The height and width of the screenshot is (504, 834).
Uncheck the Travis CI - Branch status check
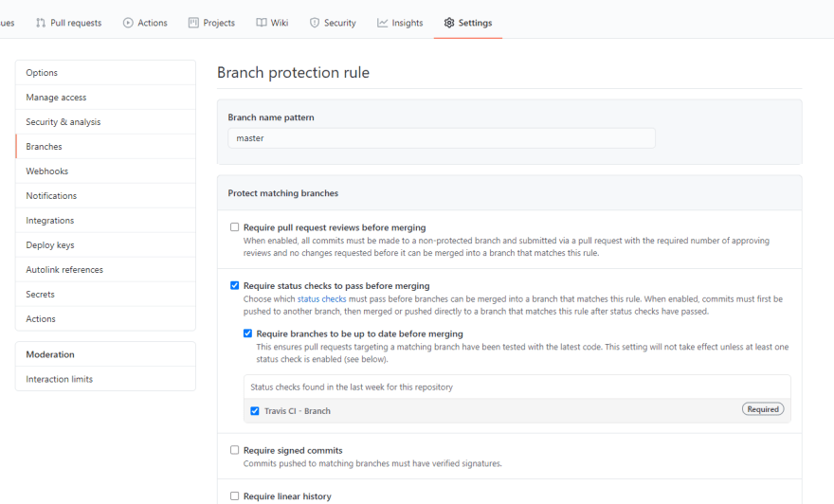tap(255, 411)
